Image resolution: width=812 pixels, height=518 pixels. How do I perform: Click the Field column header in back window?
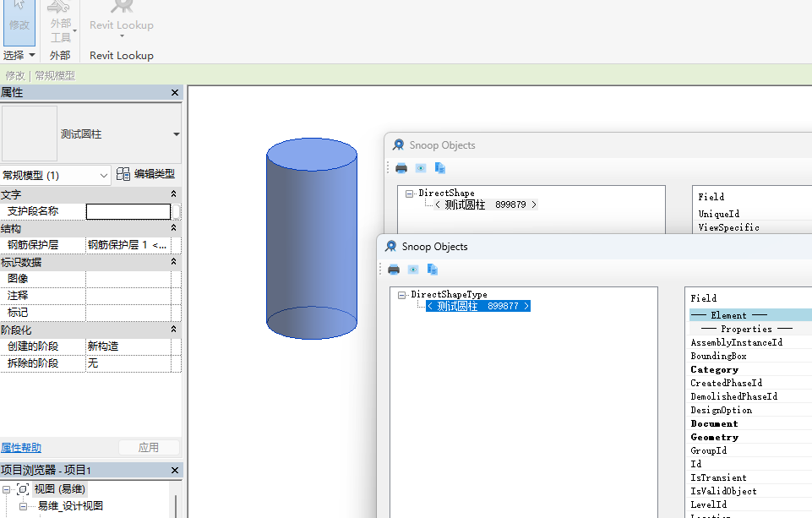pos(711,197)
